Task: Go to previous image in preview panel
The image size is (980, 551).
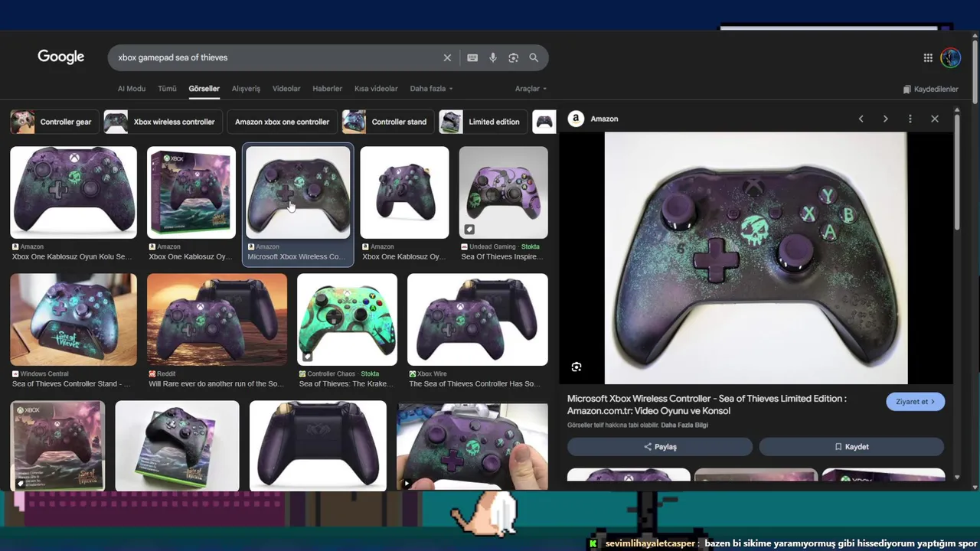Action: (x=861, y=119)
